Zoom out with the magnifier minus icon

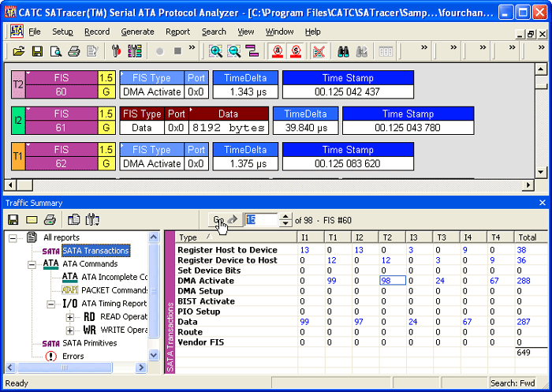pyautogui.click(x=234, y=51)
